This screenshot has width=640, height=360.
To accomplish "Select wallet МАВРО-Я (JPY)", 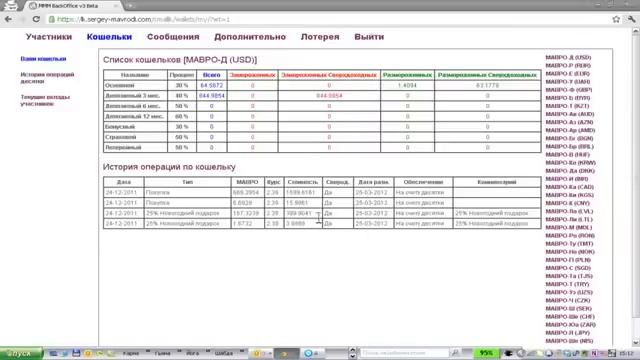I will click(x=567, y=333).
